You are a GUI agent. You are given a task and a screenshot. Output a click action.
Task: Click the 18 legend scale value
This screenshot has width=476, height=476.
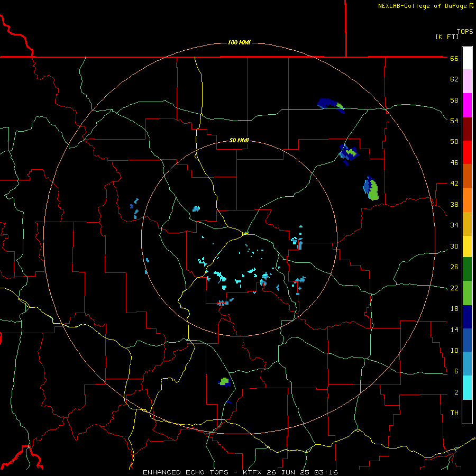coord(454,309)
